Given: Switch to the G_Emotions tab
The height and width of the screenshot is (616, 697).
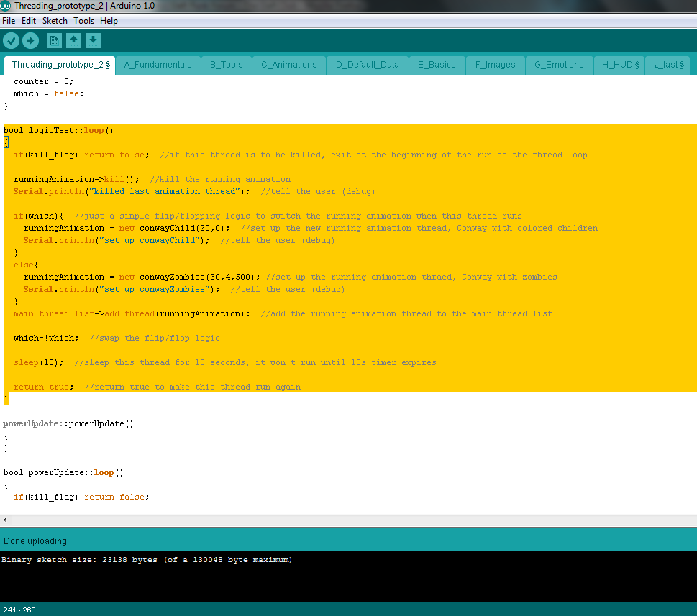Looking at the screenshot, I should pos(559,65).
